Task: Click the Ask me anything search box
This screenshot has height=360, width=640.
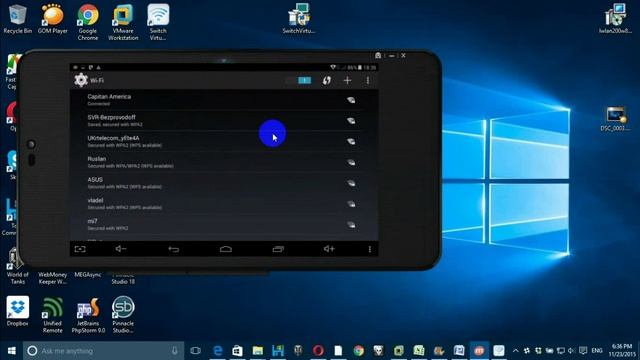Action: 103,351
